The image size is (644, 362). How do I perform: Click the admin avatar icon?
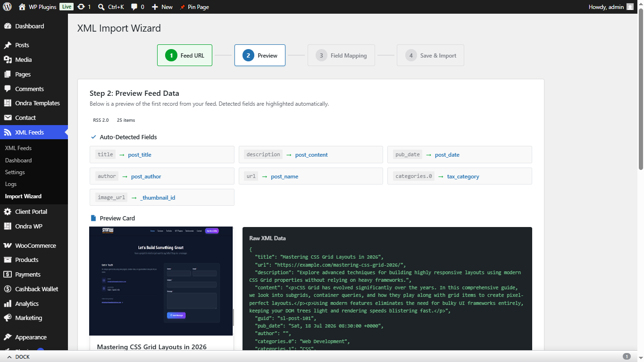pyautogui.click(x=630, y=7)
